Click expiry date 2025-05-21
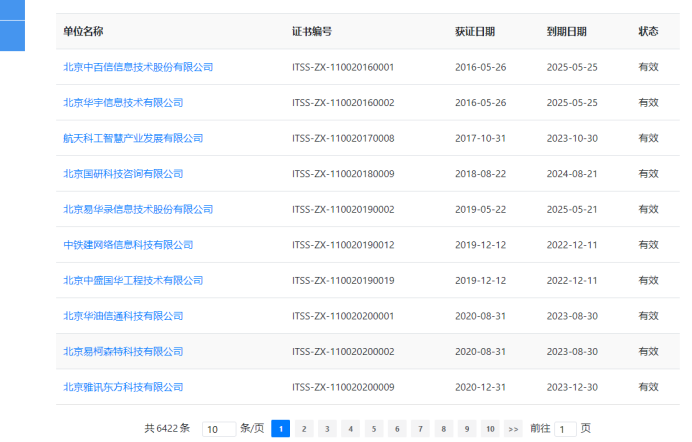692x442 pixels. 572,210
